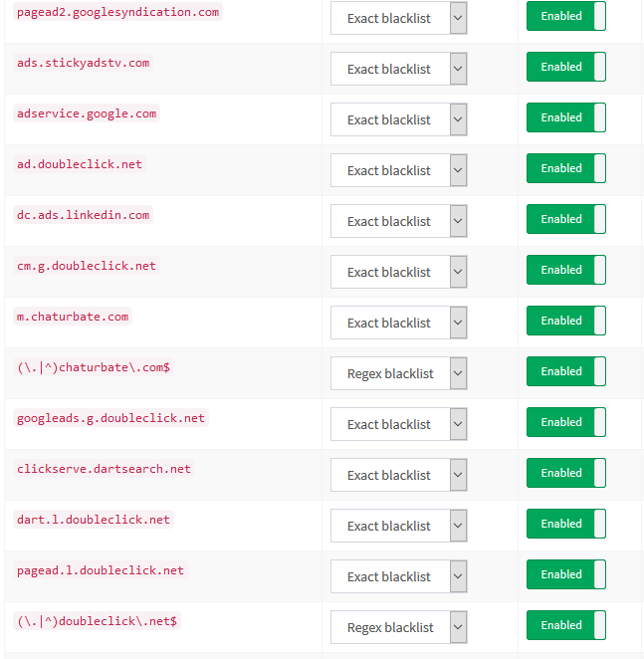Expand dropdown for clickserve.dartsearch.net
The width and height of the screenshot is (644, 659).
coord(398,475)
